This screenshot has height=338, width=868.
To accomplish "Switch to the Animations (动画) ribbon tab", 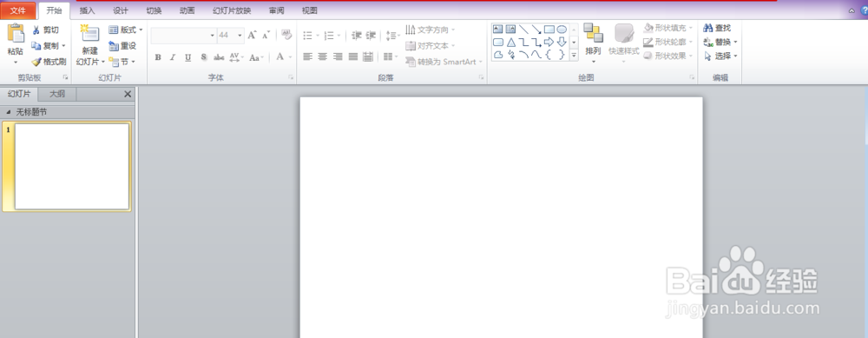I will tap(187, 10).
